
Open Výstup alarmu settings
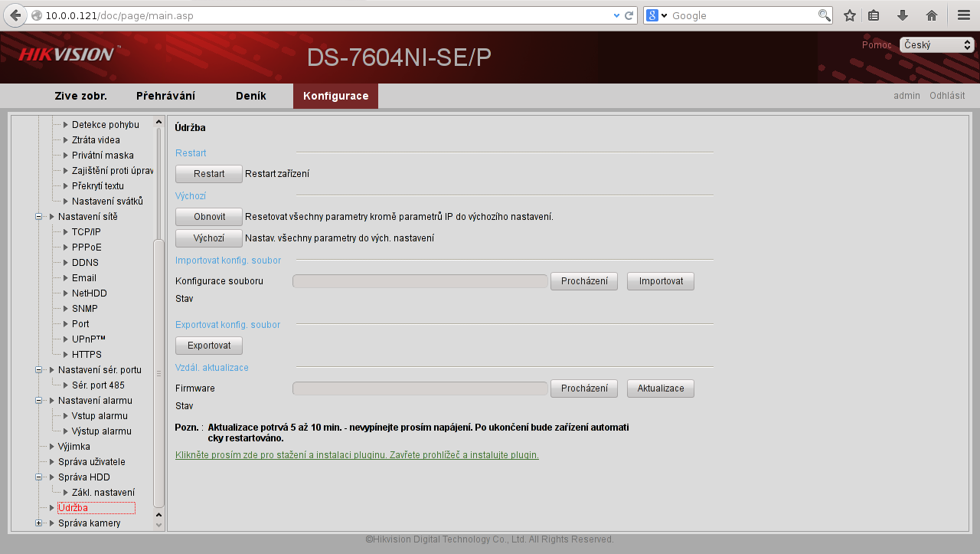102,431
